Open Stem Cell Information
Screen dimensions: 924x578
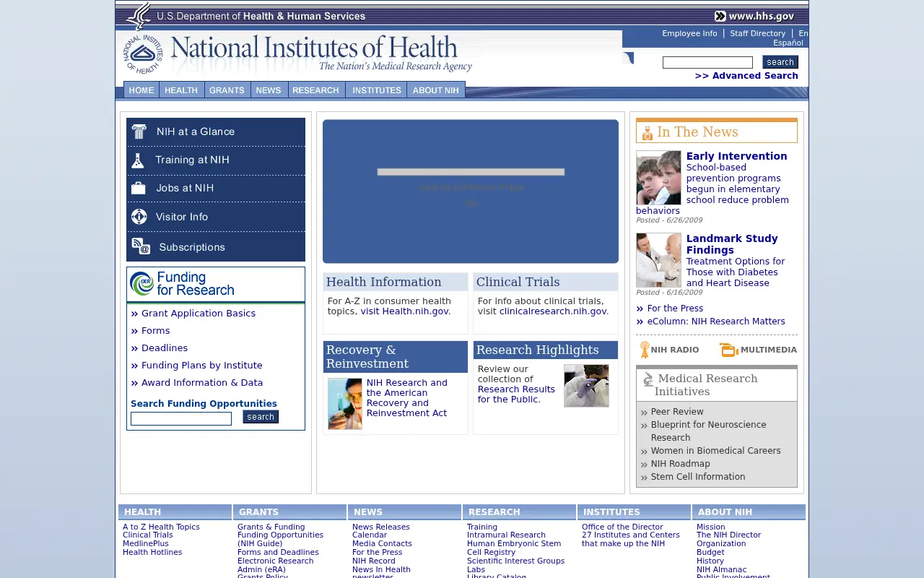pos(698,477)
